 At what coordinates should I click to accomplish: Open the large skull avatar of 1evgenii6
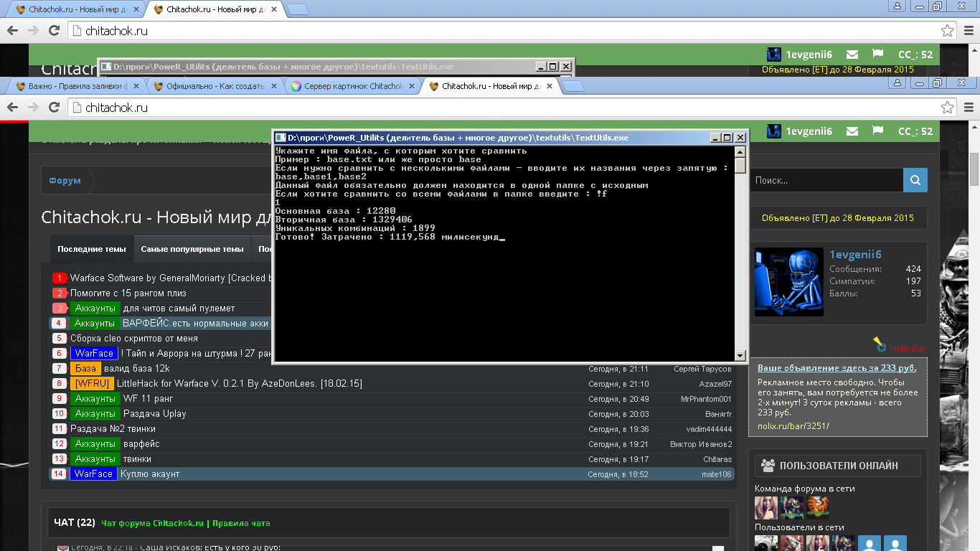point(789,282)
